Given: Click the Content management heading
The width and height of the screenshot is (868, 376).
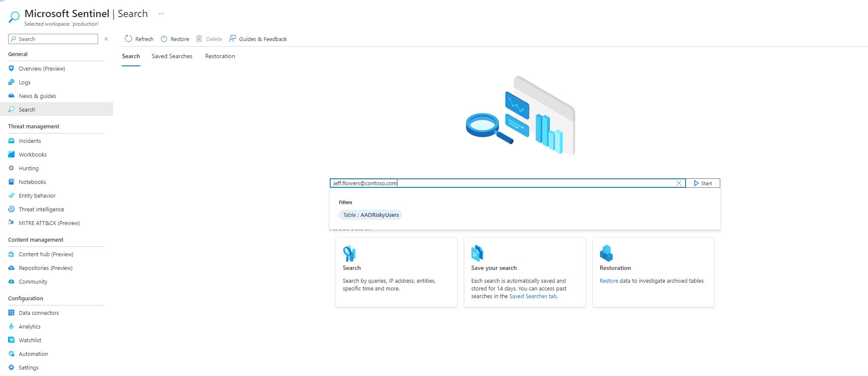Looking at the screenshot, I should [36, 240].
